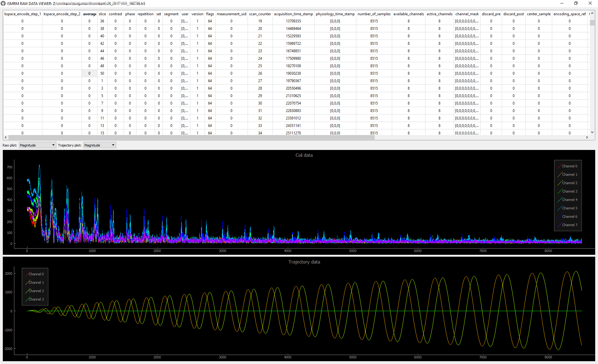
Task: Click the number_of_samples column header
Action: pos(374,14)
